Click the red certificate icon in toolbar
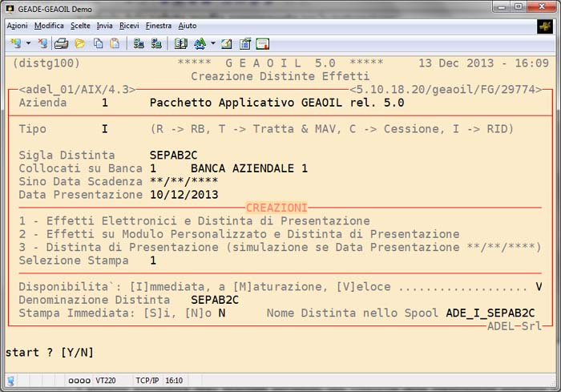 262,43
